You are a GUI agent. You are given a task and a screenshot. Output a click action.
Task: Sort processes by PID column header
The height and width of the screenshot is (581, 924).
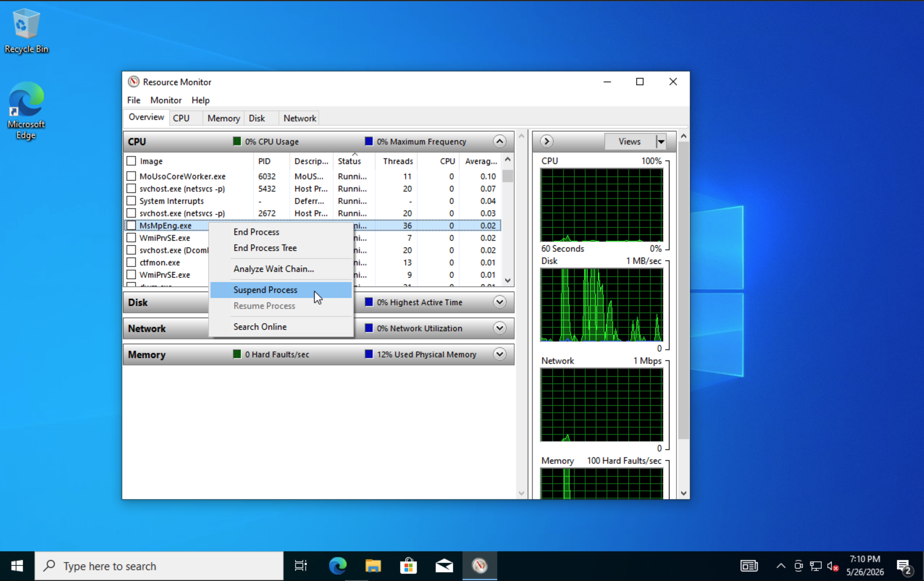coord(271,161)
